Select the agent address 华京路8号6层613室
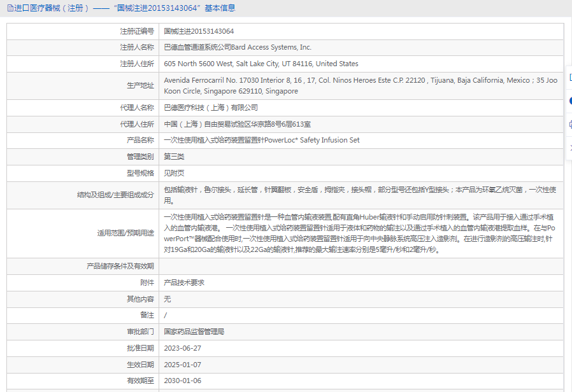The image size is (572, 392). tap(281, 124)
